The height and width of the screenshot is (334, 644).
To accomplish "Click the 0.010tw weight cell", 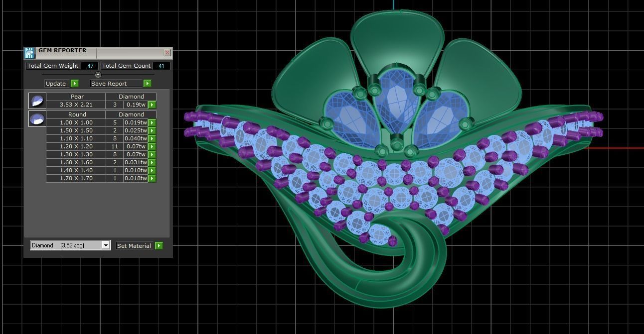I will click(136, 170).
